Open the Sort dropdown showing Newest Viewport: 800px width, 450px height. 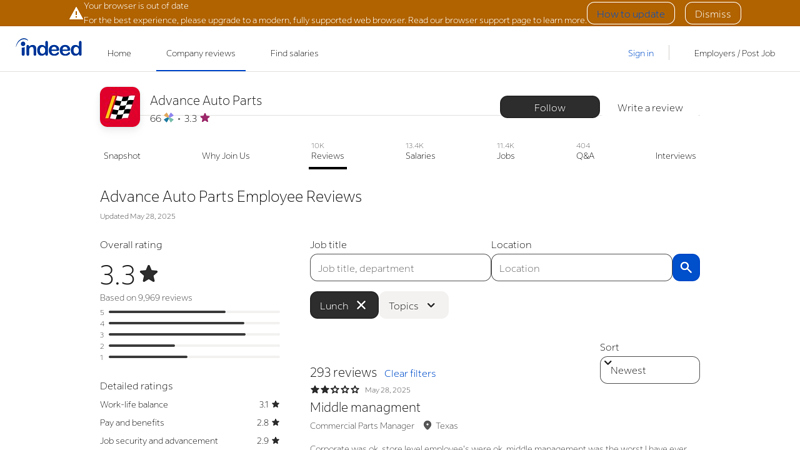click(x=649, y=370)
